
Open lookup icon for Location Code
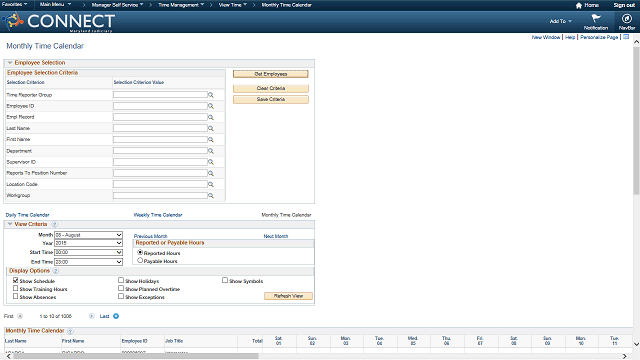[x=211, y=184]
